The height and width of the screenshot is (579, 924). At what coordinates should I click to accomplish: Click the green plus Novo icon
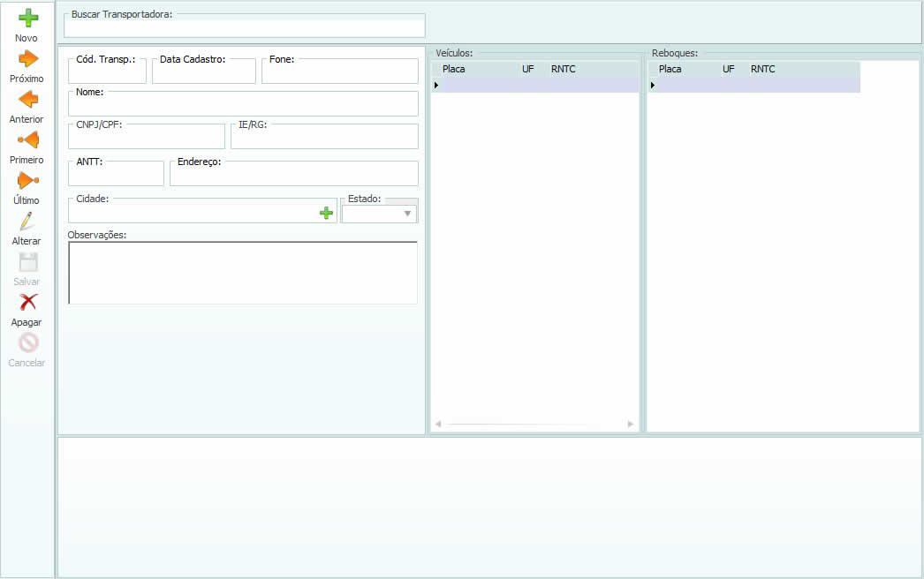click(x=27, y=18)
